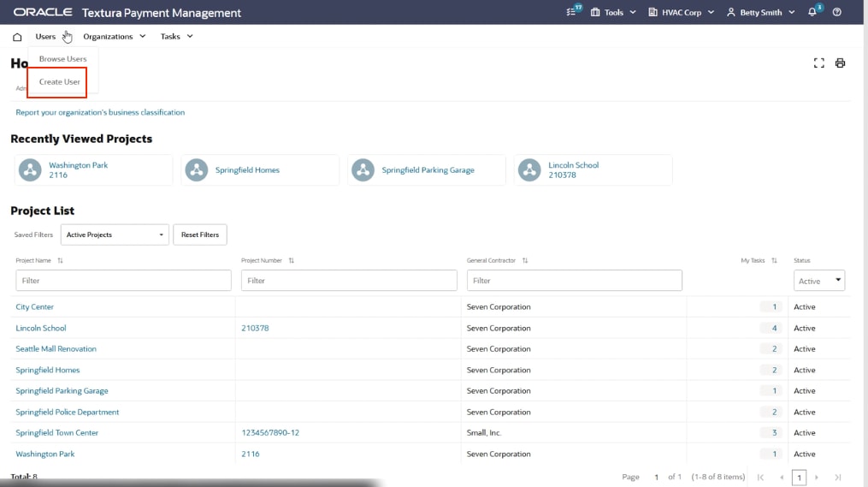
Task: Open business classification report link
Action: click(x=100, y=112)
